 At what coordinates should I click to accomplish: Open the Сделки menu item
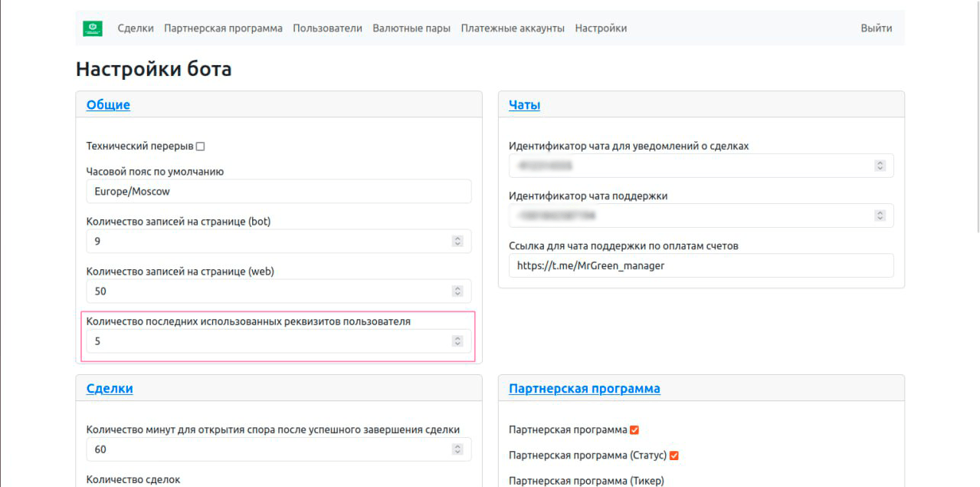click(136, 28)
